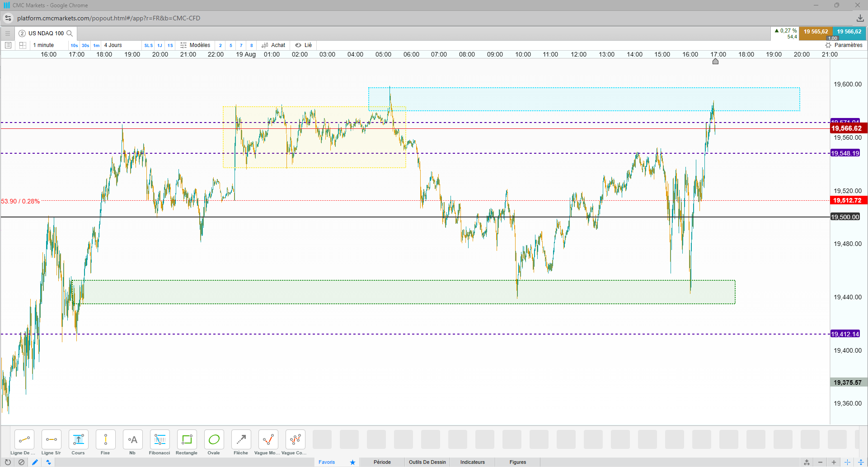Click the Achat buy button
Viewport: 868px width, 467px height.
[273, 45]
